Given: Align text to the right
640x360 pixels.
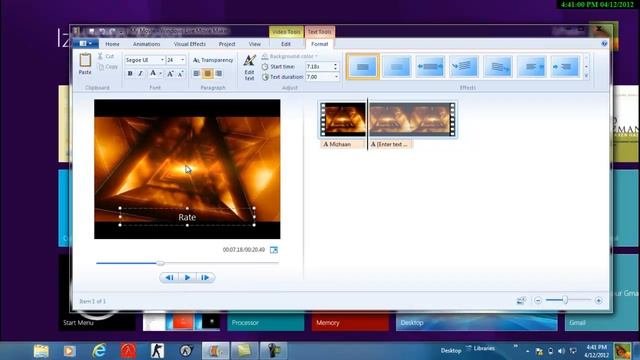Looking at the screenshot, I should 218,73.
